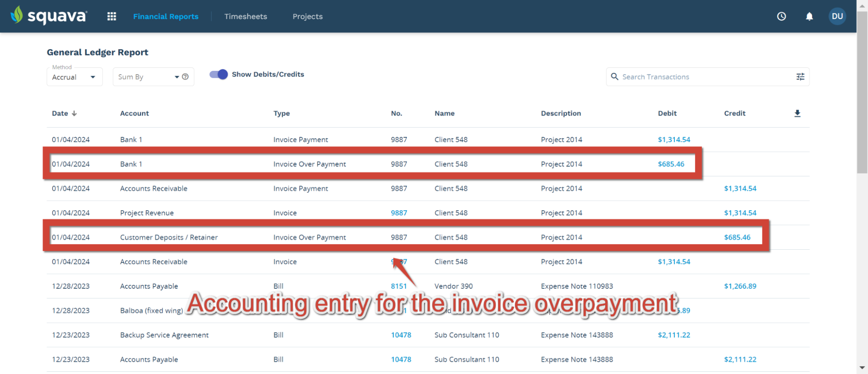Open the notifications bell
The width and height of the screenshot is (868, 374).
[x=809, y=17]
